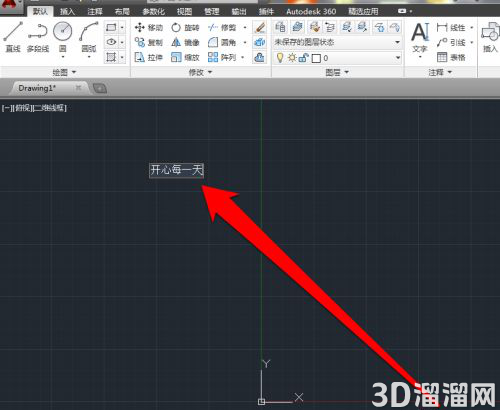
Task: Toggle layer 0 lock icon
Action: tap(303, 58)
